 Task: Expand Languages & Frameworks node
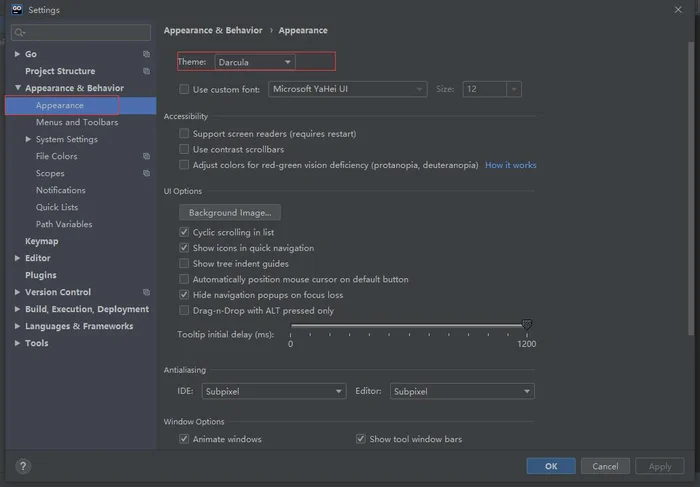click(17, 326)
